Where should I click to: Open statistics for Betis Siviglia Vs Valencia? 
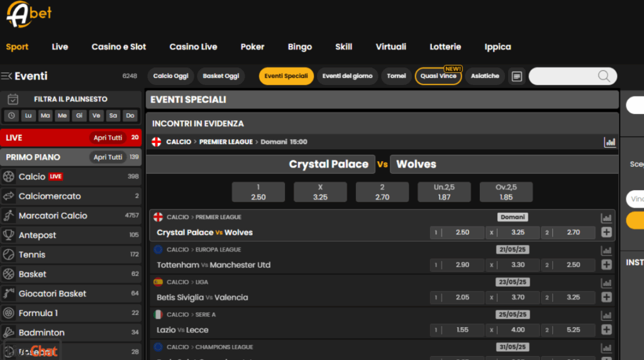(x=606, y=283)
